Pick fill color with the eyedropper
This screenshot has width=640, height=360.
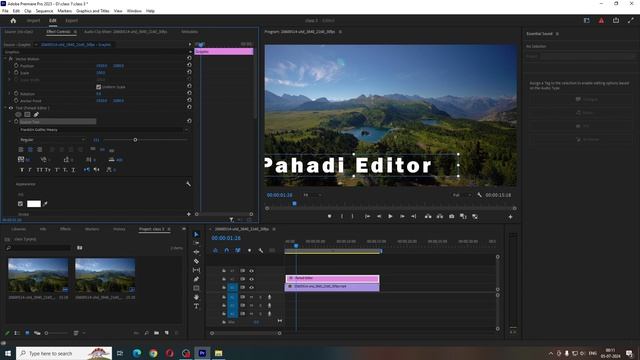[x=45, y=204]
